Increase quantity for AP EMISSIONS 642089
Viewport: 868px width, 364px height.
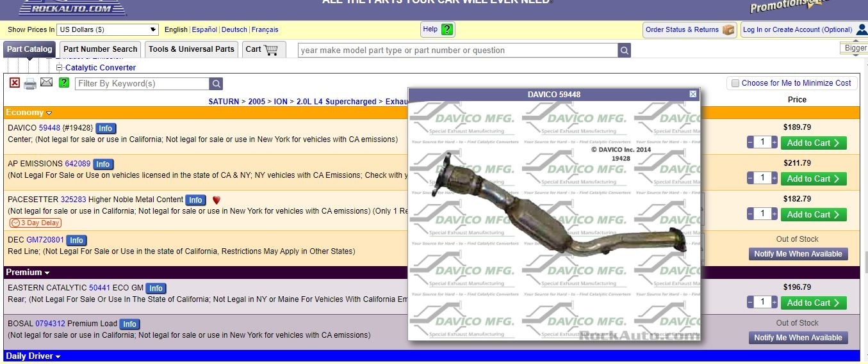(774, 178)
